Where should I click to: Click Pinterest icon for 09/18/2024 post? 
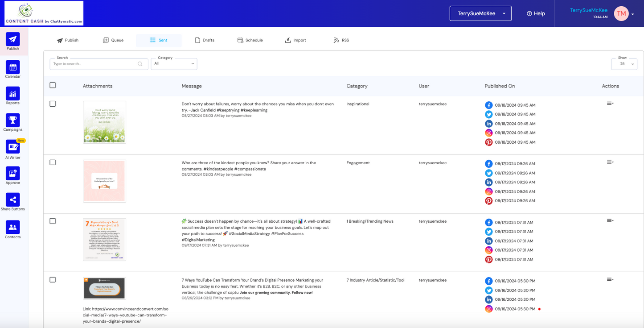[x=489, y=142]
